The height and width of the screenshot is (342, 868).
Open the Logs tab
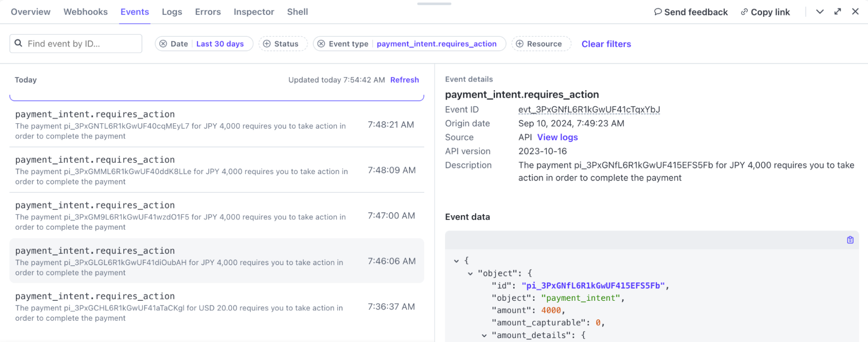pyautogui.click(x=172, y=12)
